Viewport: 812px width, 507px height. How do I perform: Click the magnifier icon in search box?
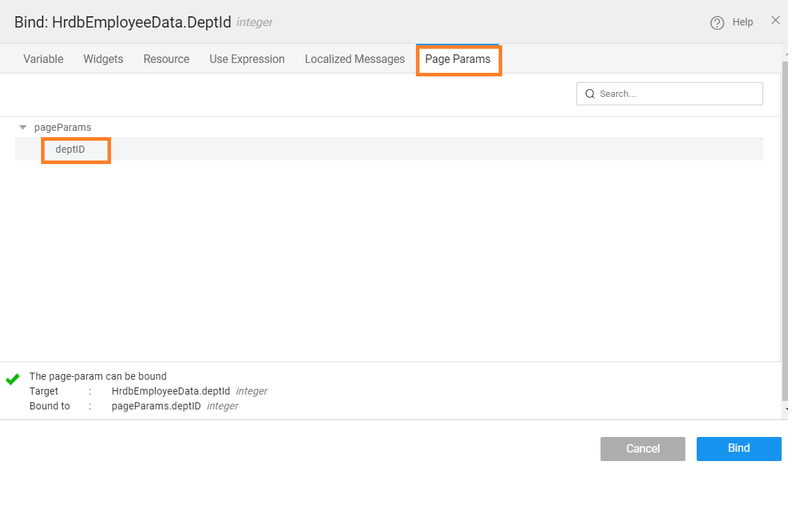coord(590,94)
